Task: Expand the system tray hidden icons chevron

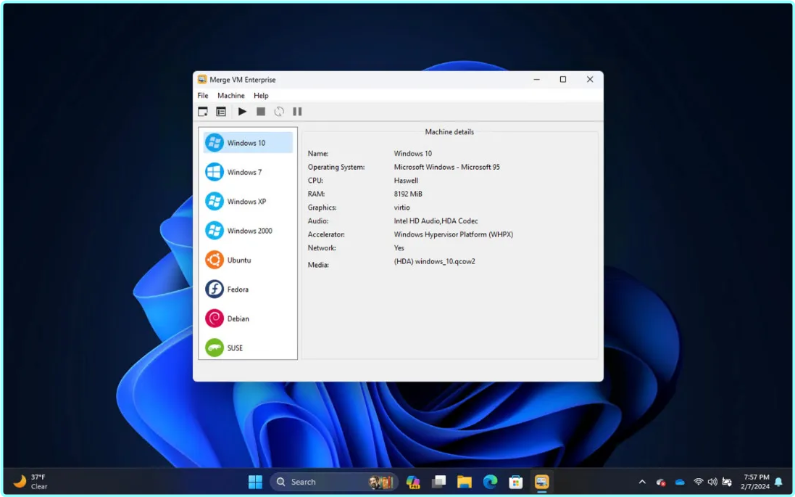Action: (642, 482)
